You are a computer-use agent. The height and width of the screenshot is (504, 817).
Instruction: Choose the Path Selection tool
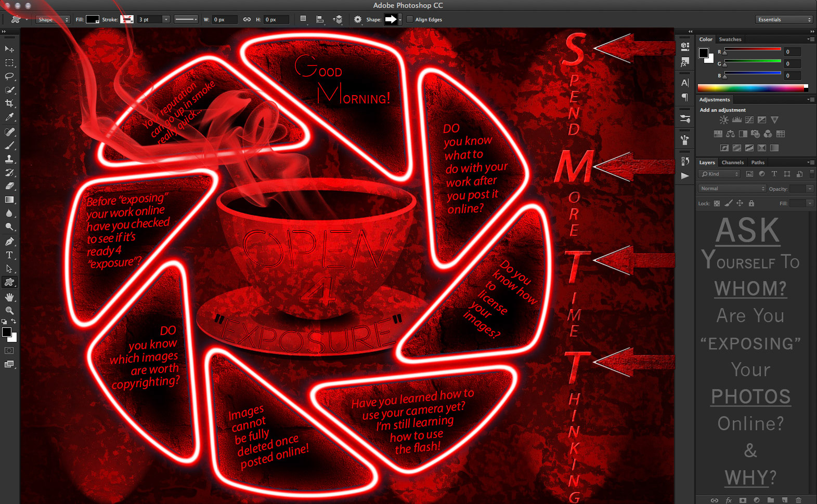9,269
